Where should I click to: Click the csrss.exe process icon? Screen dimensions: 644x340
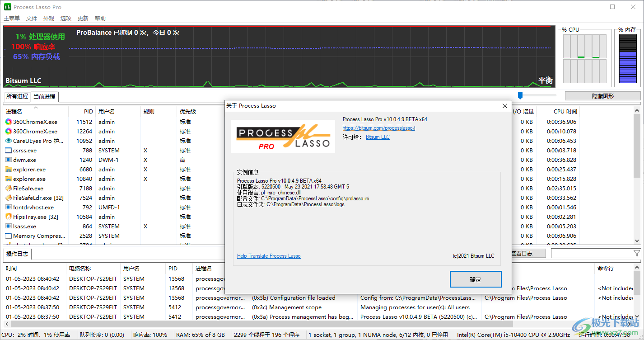pos(8,150)
